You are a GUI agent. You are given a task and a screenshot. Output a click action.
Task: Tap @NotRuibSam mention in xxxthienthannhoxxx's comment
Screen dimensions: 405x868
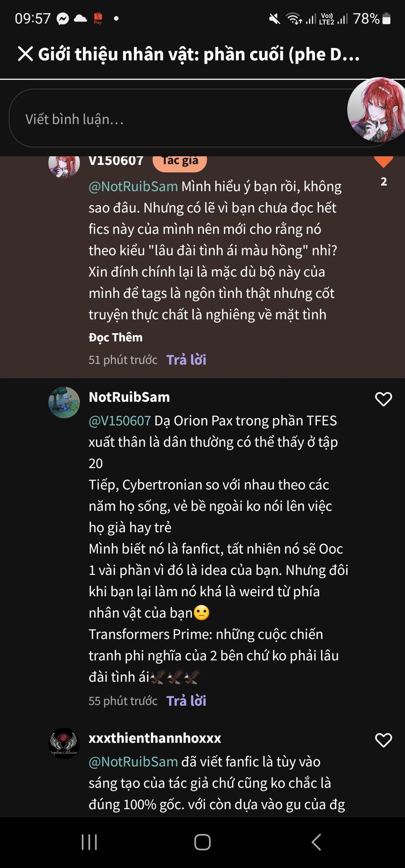pyautogui.click(x=133, y=761)
